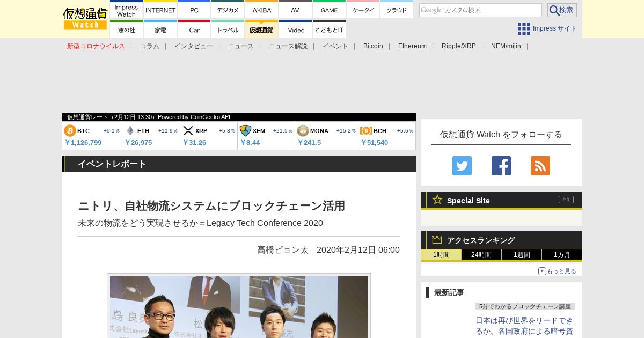
Task: Select the 24時間 ranking tab
Action: tap(481, 255)
